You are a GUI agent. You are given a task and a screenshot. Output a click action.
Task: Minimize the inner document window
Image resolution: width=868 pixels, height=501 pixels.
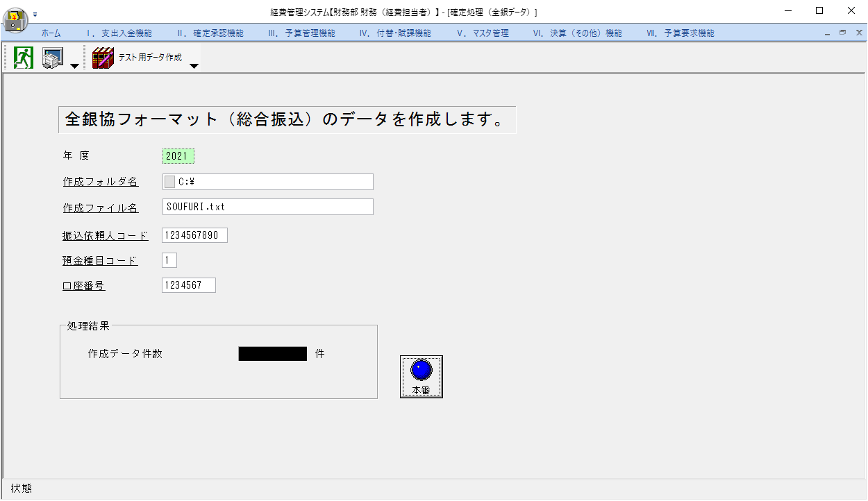click(828, 33)
